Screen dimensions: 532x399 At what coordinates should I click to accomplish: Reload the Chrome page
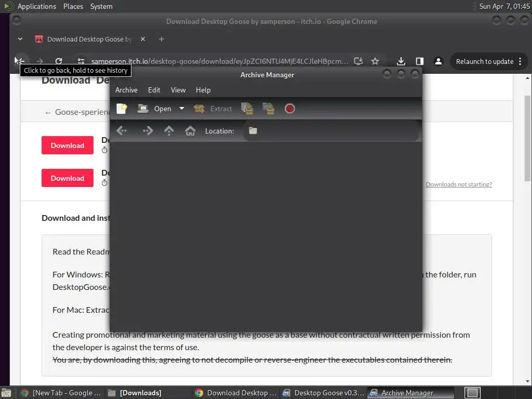coord(59,61)
